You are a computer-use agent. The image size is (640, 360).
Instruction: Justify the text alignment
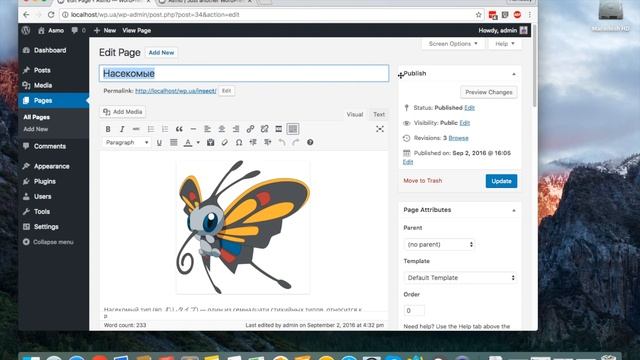click(x=173, y=142)
